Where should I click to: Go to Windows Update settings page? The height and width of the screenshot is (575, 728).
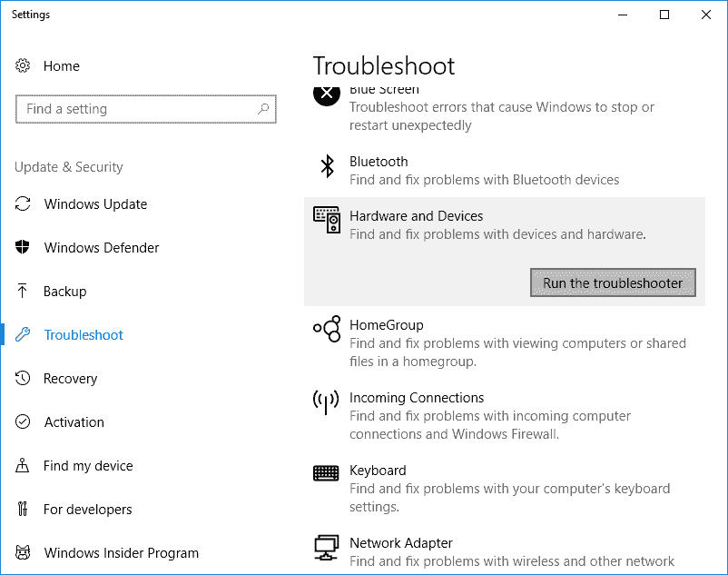[x=95, y=204]
